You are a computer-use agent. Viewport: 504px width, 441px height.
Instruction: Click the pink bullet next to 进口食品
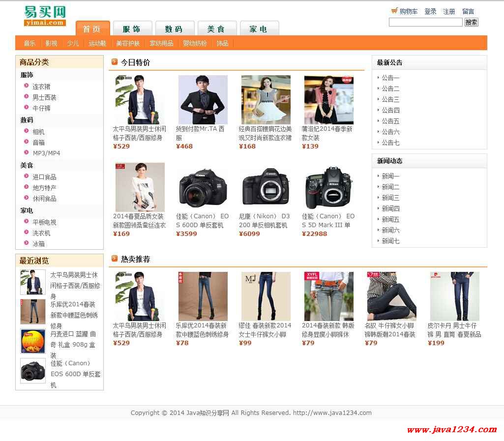[x=27, y=176]
